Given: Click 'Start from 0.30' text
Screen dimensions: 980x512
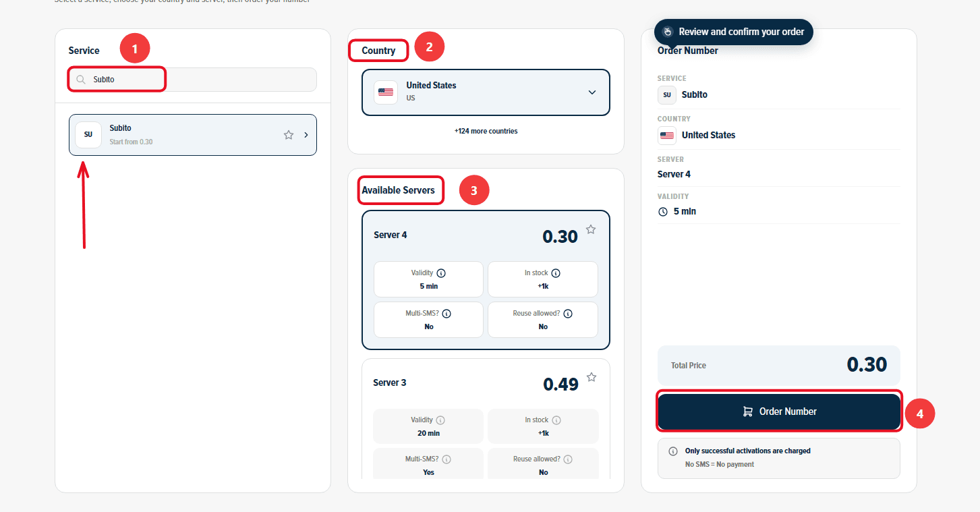Looking at the screenshot, I should click(131, 142).
